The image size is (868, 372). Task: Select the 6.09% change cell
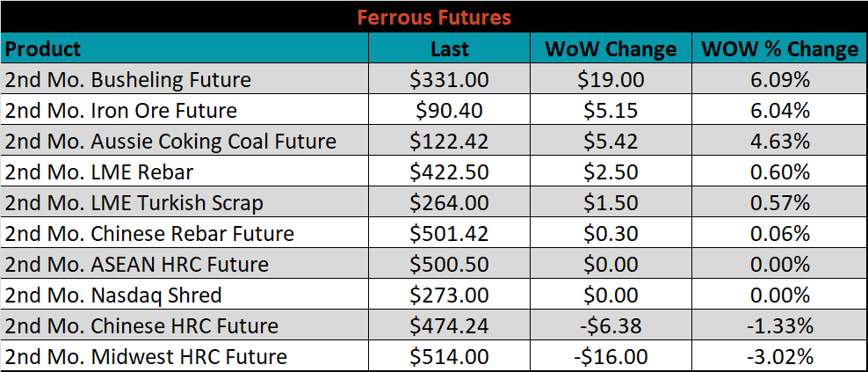click(x=779, y=79)
